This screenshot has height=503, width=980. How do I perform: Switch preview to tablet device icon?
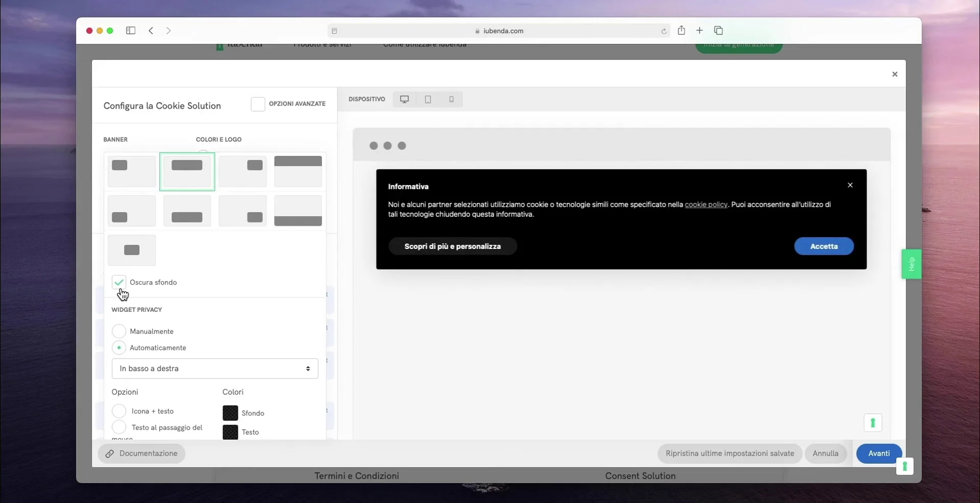pos(428,99)
